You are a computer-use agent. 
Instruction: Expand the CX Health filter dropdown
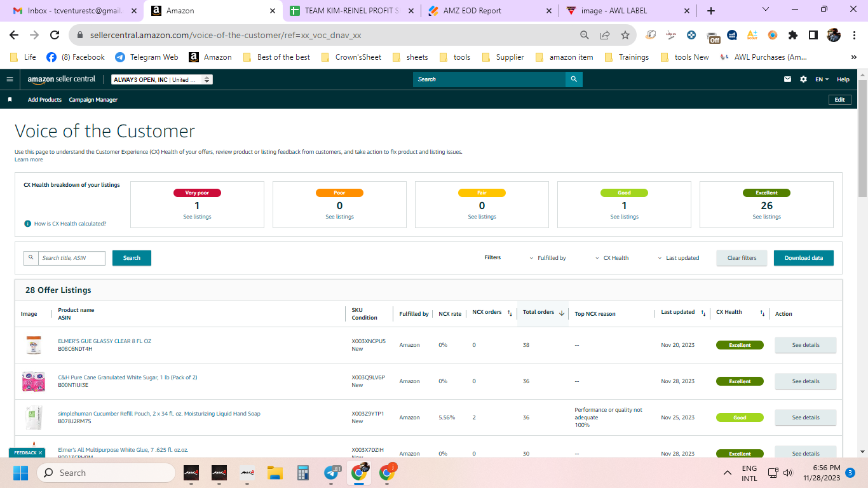click(x=612, y=258)
